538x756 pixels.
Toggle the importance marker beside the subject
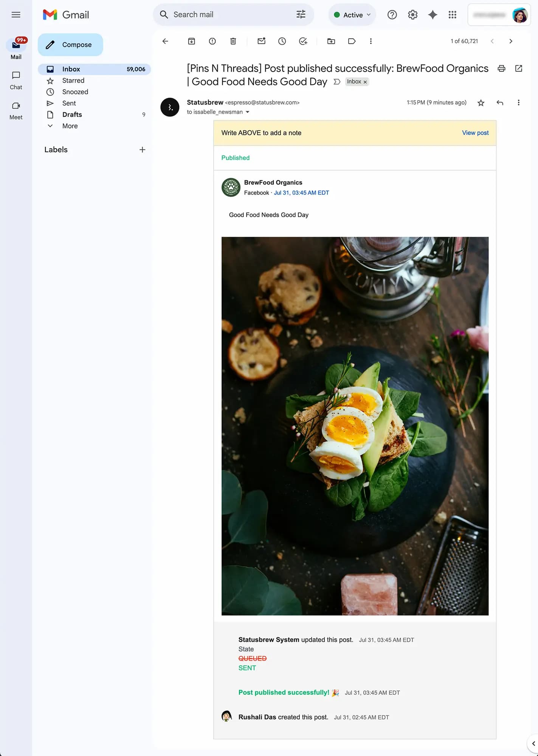click(x=337, y=82)
